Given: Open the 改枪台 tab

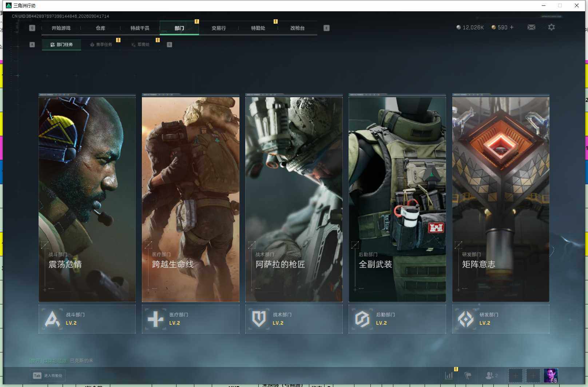Looking at the screenshot, I should [297, 28].
